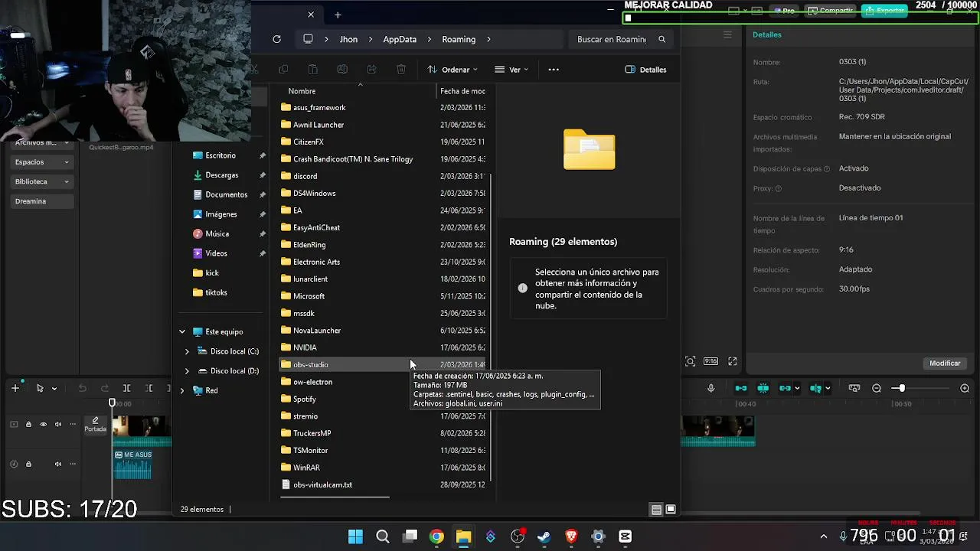This screenshot has height=551, width=980.
Task: Hide the main video track with eye icon
Action: click(x=43, y=424)
